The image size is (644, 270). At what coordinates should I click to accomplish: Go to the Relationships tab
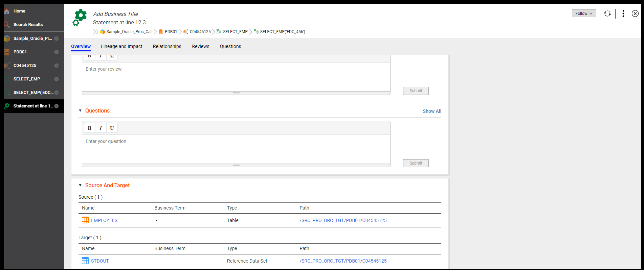167,46
